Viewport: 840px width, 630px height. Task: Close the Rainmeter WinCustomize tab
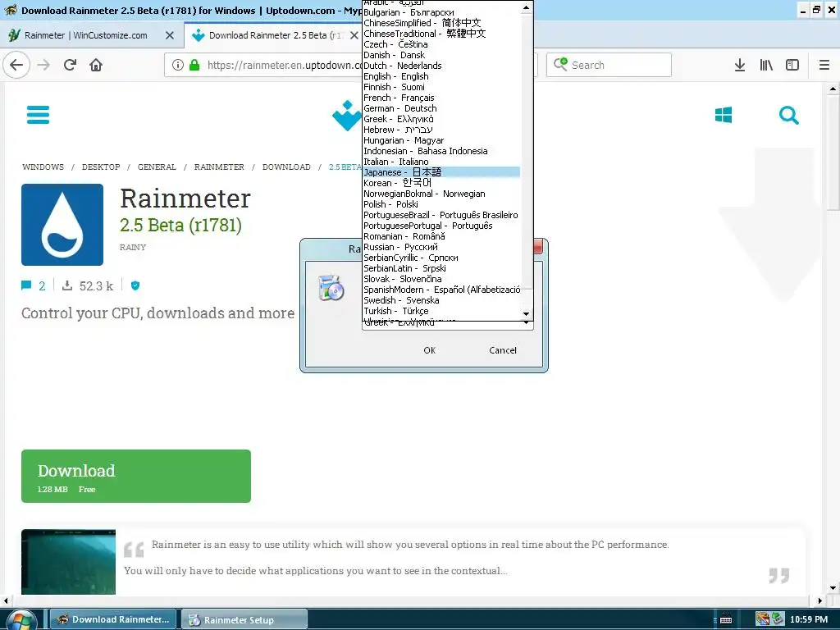click(170, 35)
